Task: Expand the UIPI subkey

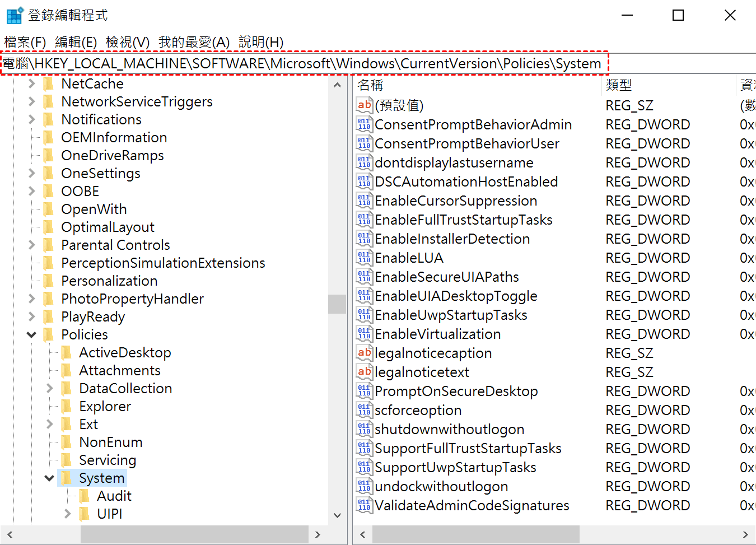Action: 68,514
